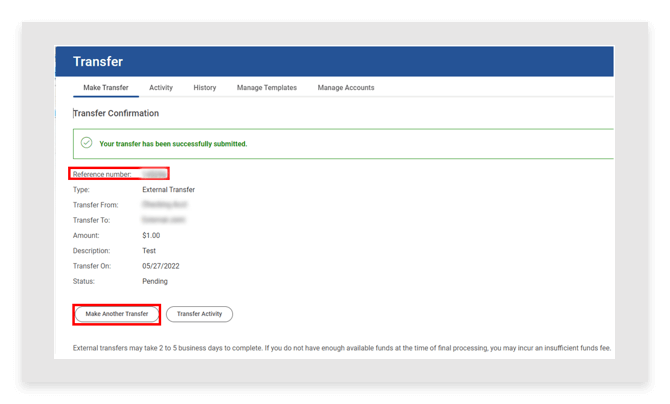Click the Transfer Activity button
The width and height of the screenshot is (670, 404).
point(199,314)
